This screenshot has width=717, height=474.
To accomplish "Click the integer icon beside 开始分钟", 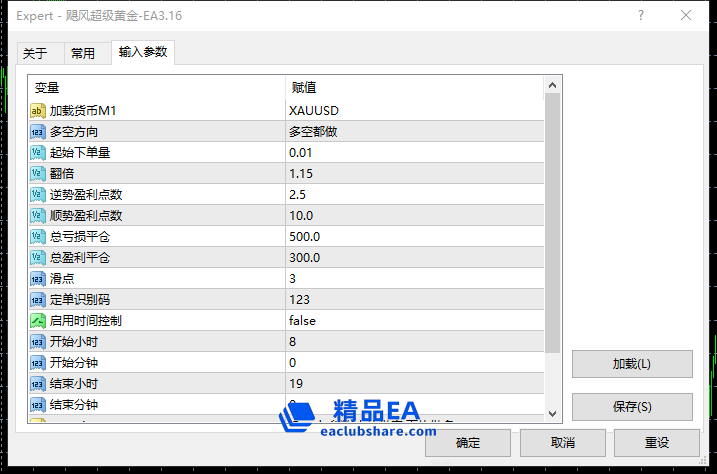I will point(37,363).
